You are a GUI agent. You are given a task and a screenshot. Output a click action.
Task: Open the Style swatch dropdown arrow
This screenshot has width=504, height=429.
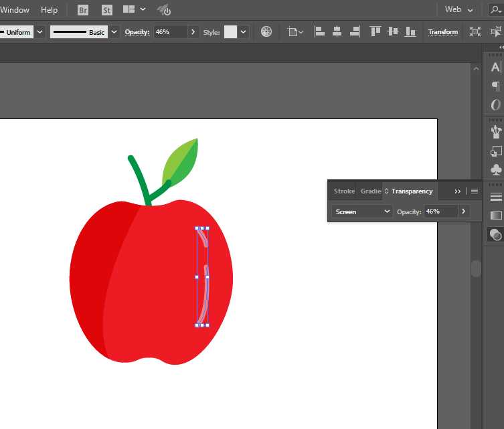pos(244,31)
